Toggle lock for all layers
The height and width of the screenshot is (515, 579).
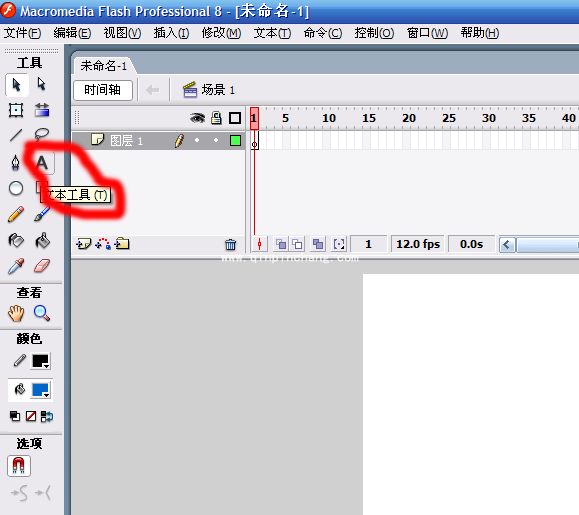click(x=216, y=118)
